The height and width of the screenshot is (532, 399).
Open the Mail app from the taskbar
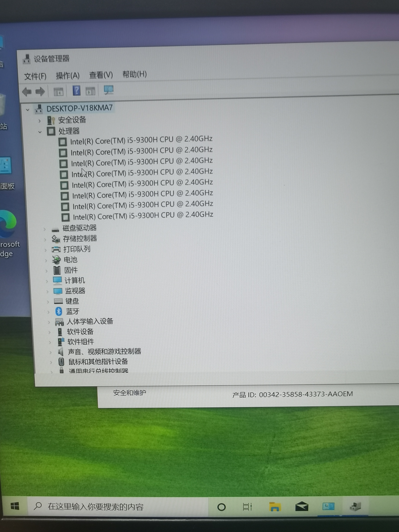click(302, 507)
